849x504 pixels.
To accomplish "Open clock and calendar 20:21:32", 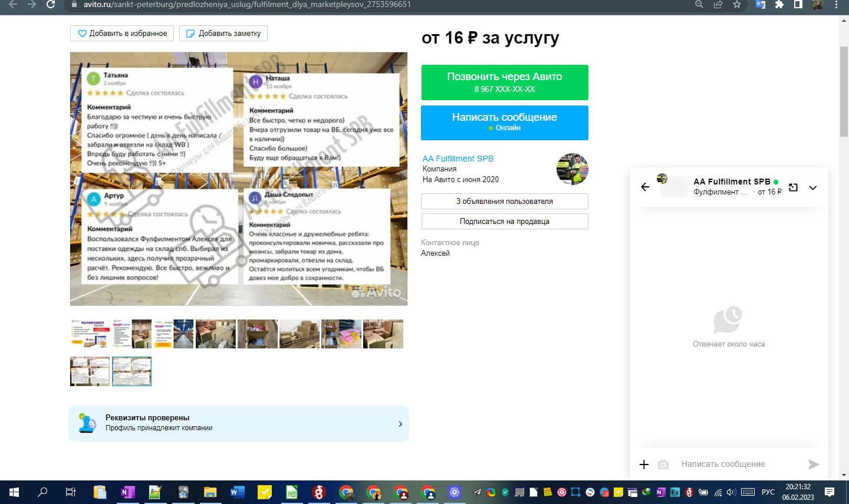I will pos(798,492).
